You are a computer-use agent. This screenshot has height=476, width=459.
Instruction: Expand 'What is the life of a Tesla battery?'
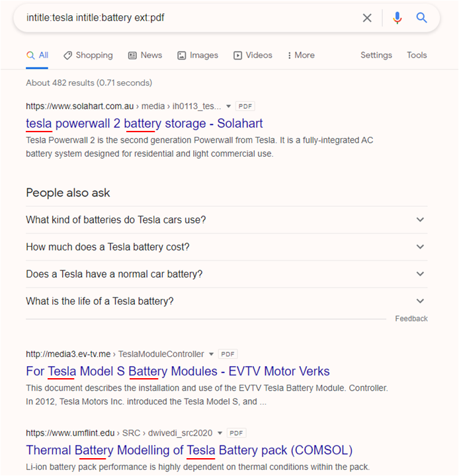227,301
